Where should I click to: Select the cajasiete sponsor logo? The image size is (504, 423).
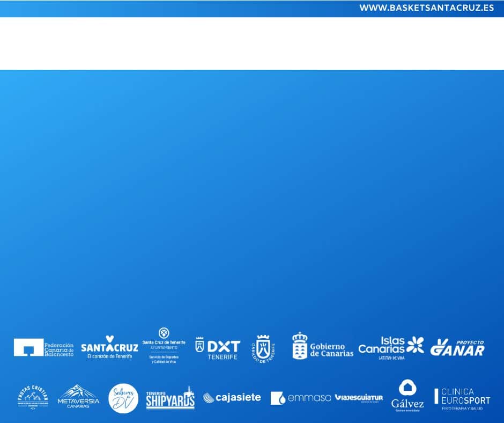[232, 398]
